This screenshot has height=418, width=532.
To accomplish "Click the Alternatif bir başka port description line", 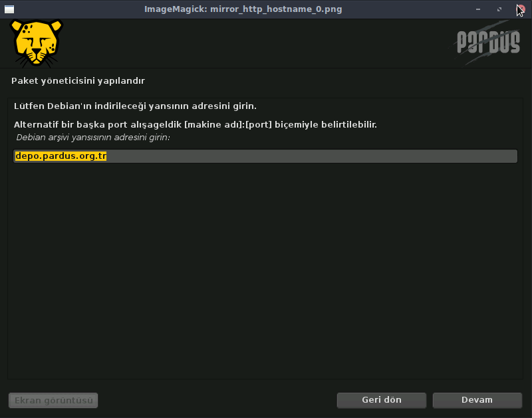I will [x=196, y=125].
